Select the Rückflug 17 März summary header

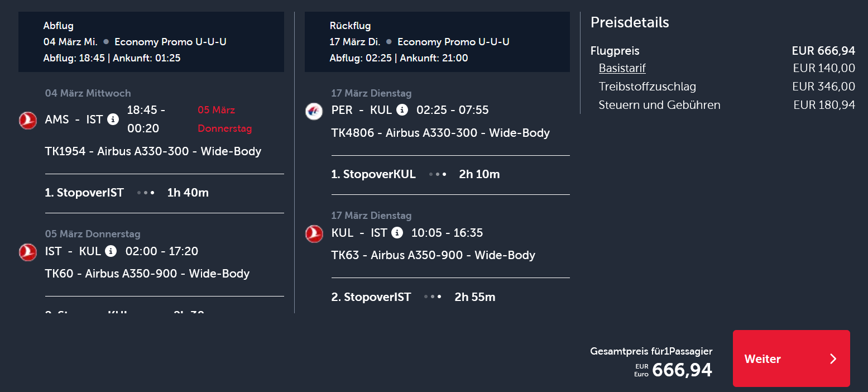pyautogui.click(x=437, y=42)
